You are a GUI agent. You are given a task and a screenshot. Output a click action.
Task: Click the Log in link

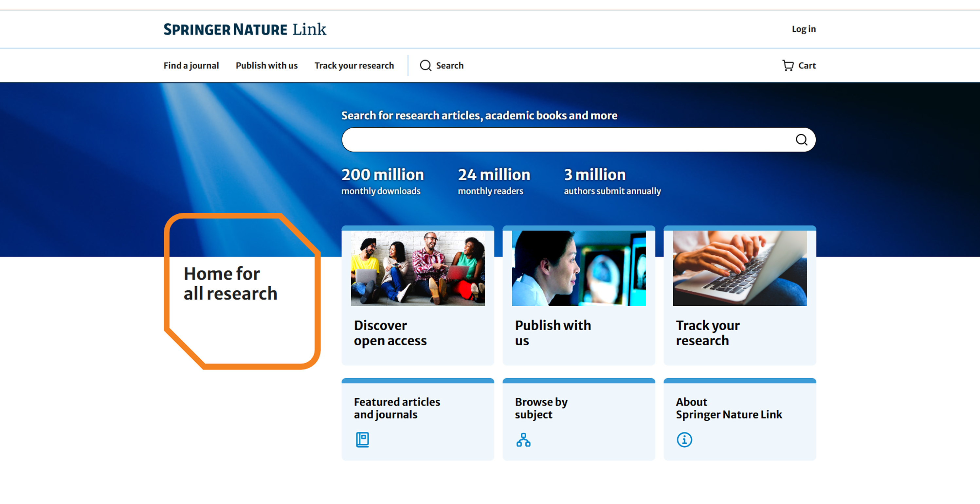click(x=804, y=29)
